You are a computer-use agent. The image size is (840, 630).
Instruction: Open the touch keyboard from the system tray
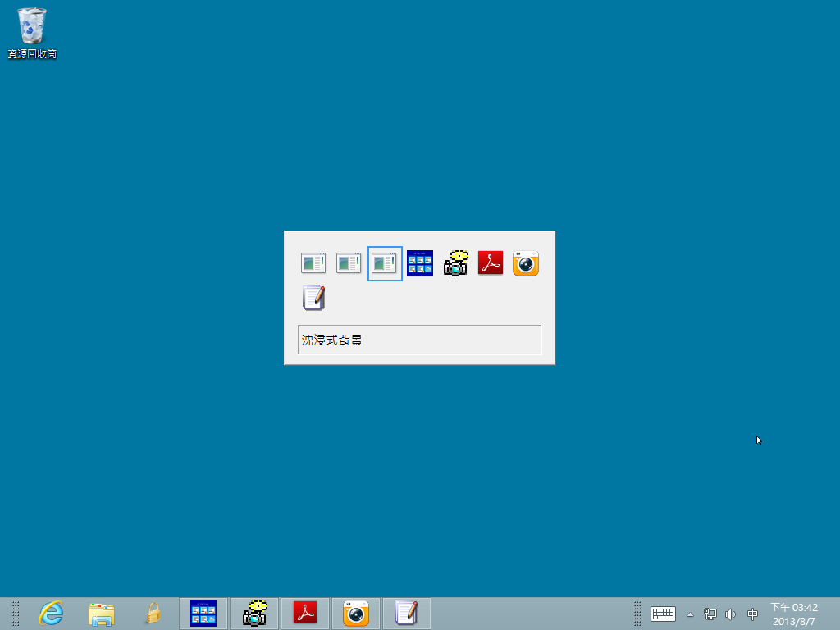[x=663, y=614]
